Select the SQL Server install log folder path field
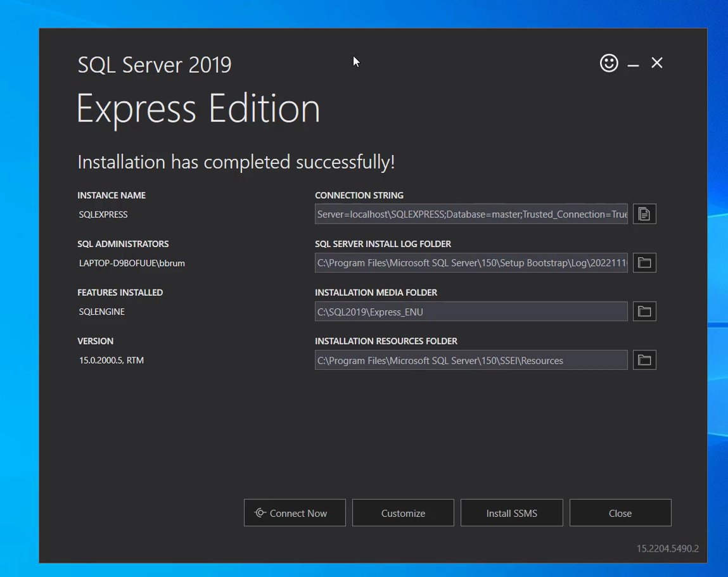 (471, 263)
